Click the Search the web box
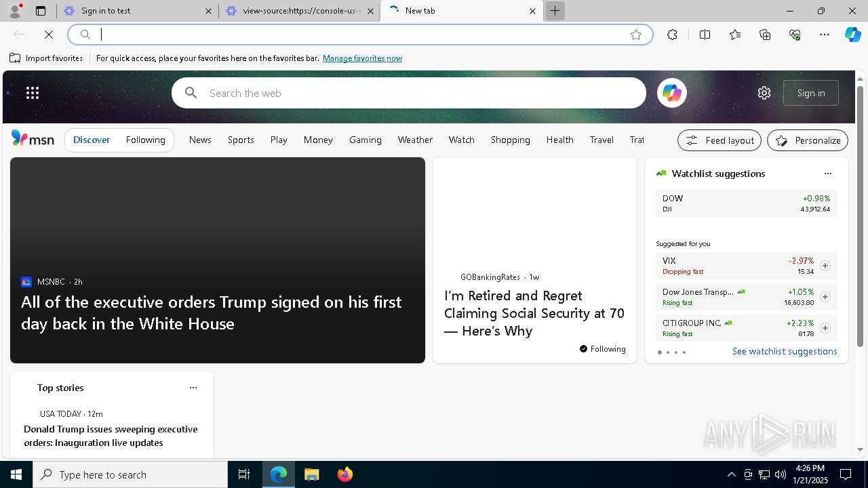The image size is (868, 488). coord(408,93)
